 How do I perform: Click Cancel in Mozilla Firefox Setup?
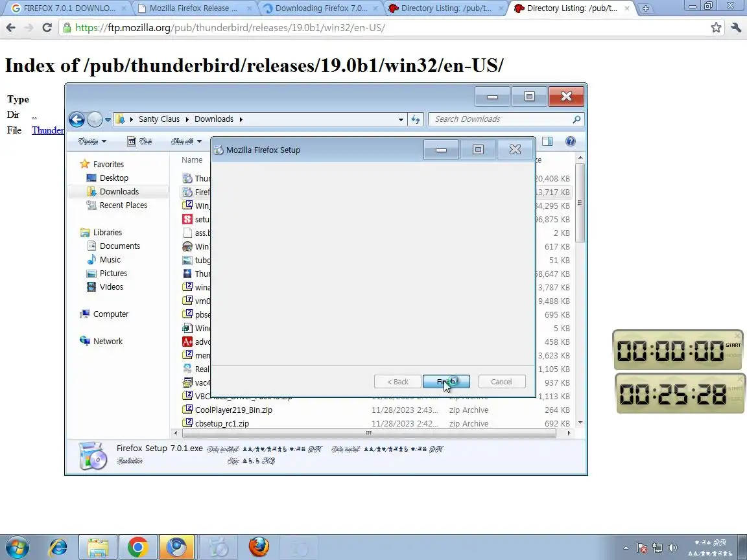[502, 381]
